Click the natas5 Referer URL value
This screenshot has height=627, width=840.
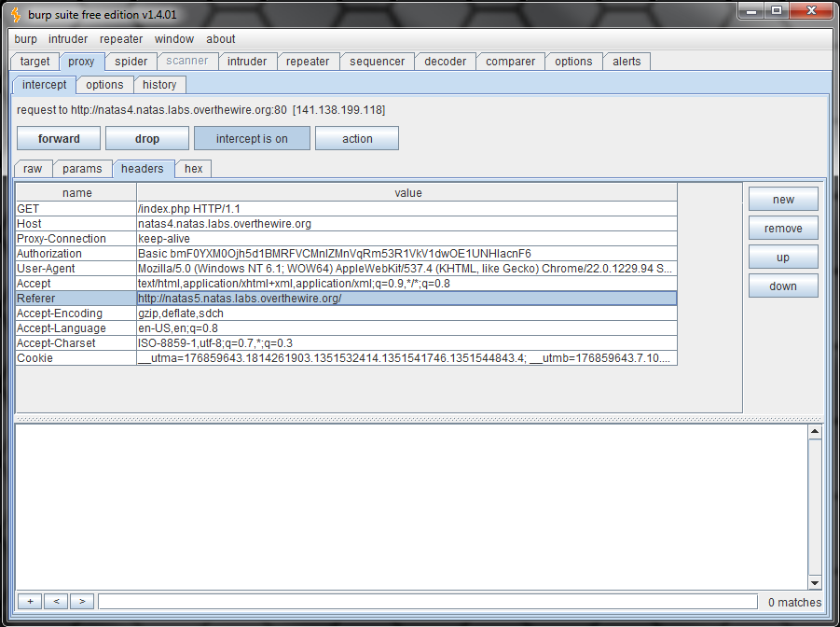pos(407,299)
